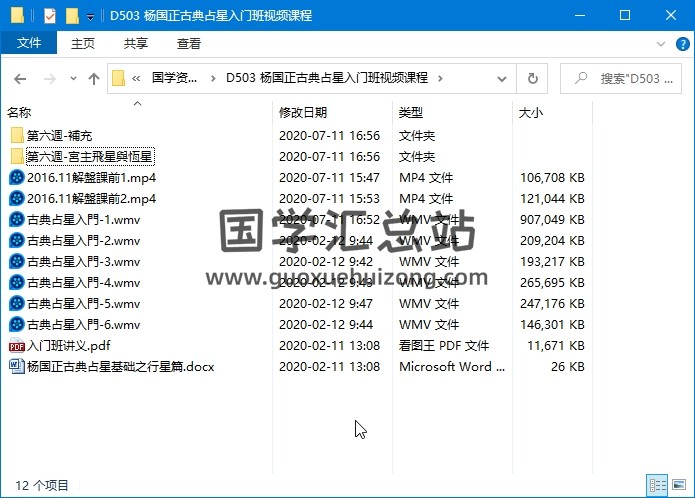Click the Word icon of 杨国正古典占星基础之行星篇.docx

(x=17, y=366)
